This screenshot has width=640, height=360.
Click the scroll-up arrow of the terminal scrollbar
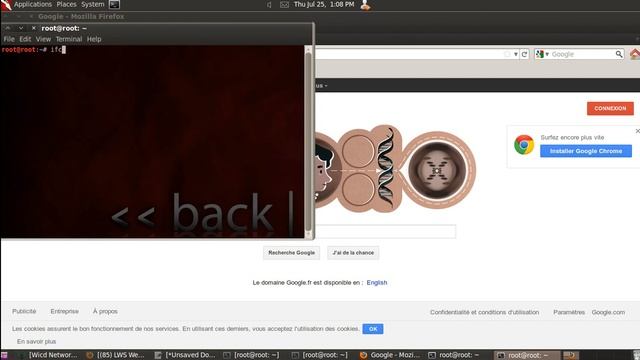coord(309,49)
